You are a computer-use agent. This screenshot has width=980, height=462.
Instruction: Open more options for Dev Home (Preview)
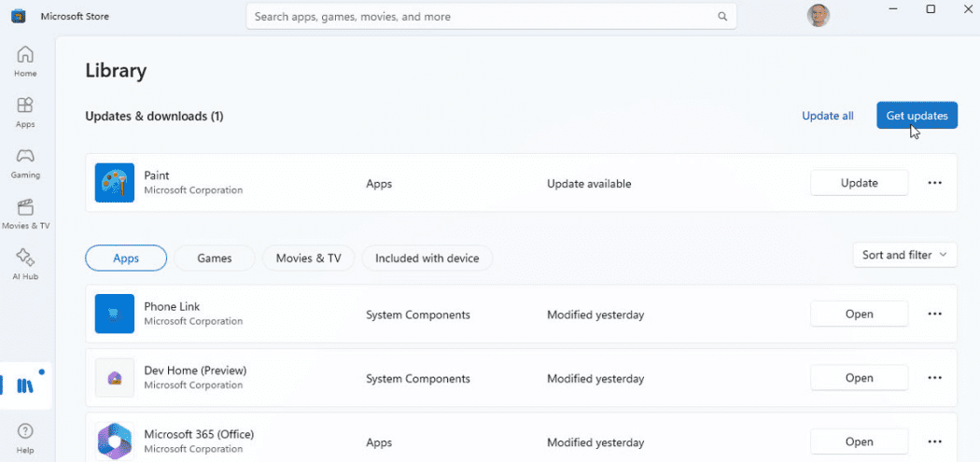pyautogui.click(x=934, y=378)
